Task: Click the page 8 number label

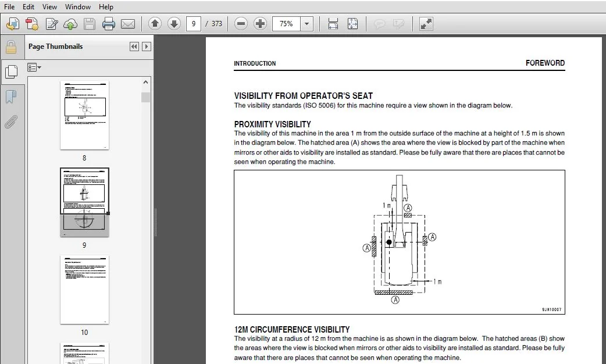Action: (84, 158)
